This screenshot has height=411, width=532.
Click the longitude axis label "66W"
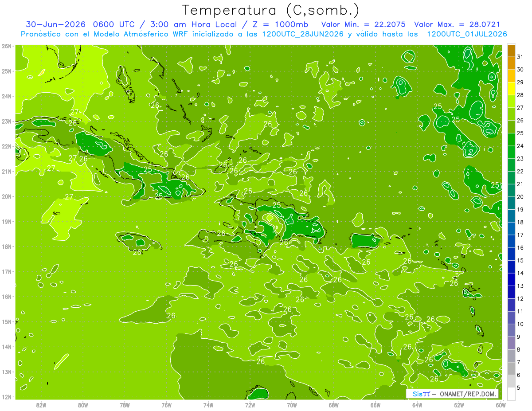coord(375,404)
